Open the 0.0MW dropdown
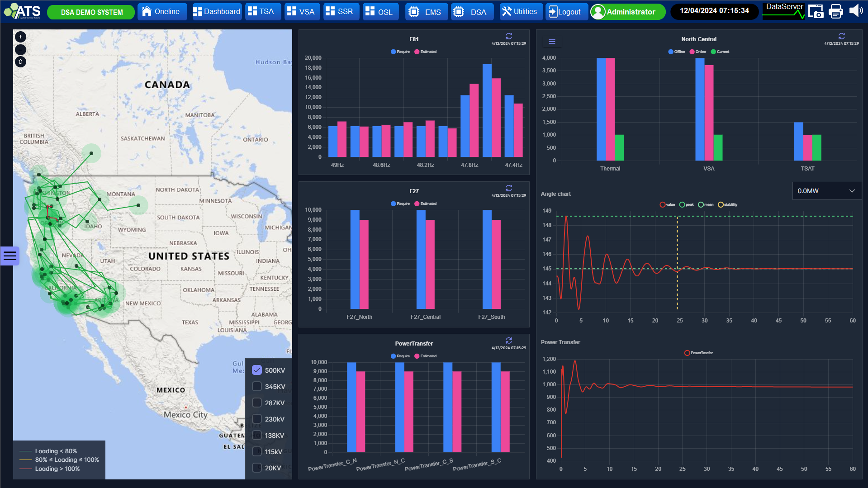868x488 pixels. click(826, 191)
